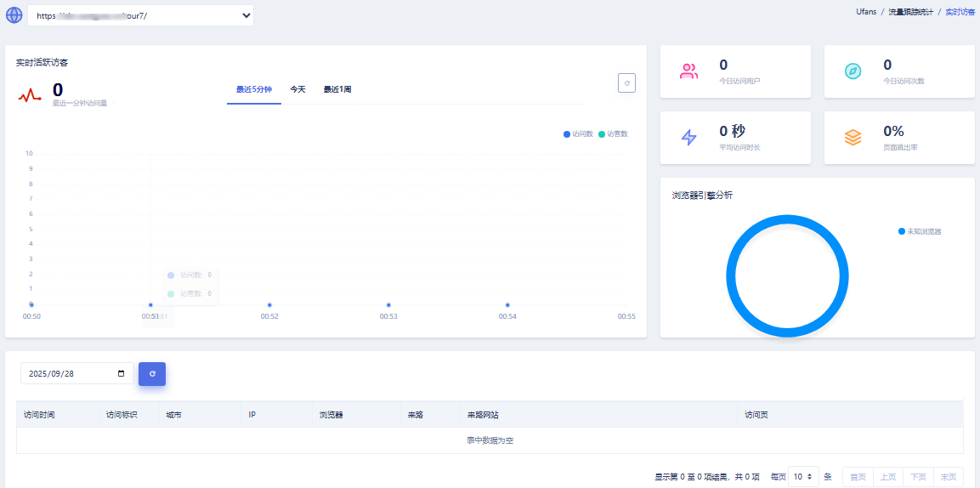980x488 pixels.
Task: Click the lightning bolt icon for 平均访问时长
Action: click(x=688, y=137)
